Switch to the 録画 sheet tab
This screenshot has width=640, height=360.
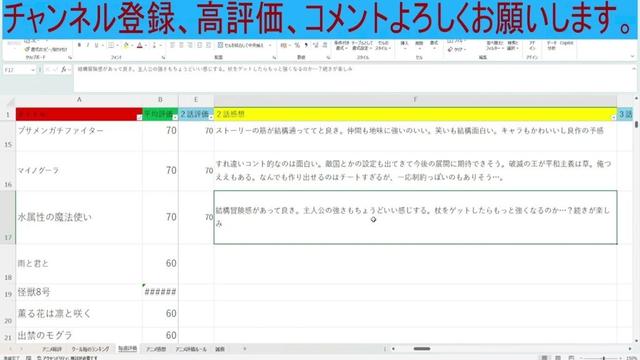tap(220, 349)
